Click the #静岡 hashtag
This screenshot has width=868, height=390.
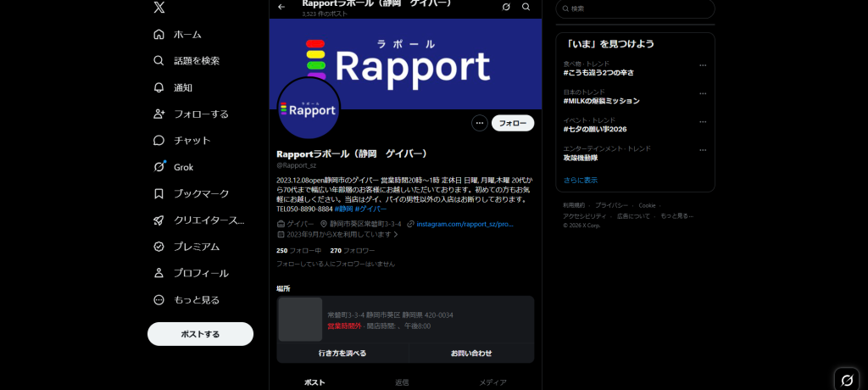tap(344, 209)
